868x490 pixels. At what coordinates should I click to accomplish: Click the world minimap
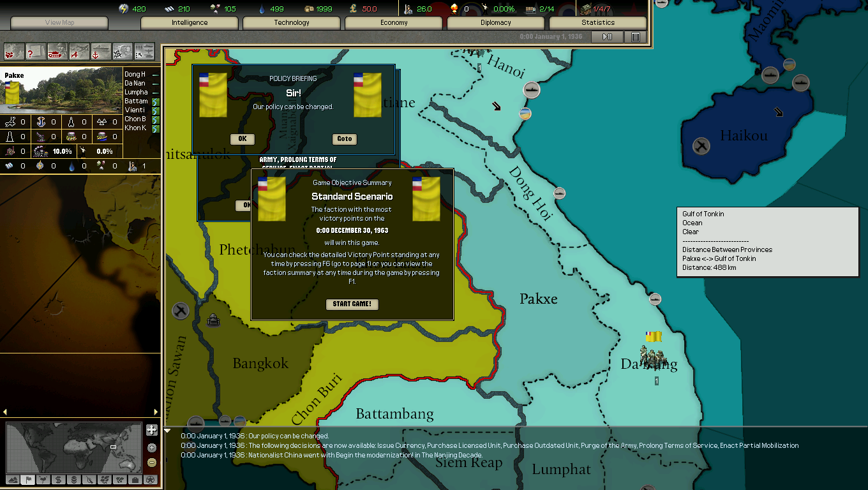(73, 448)
